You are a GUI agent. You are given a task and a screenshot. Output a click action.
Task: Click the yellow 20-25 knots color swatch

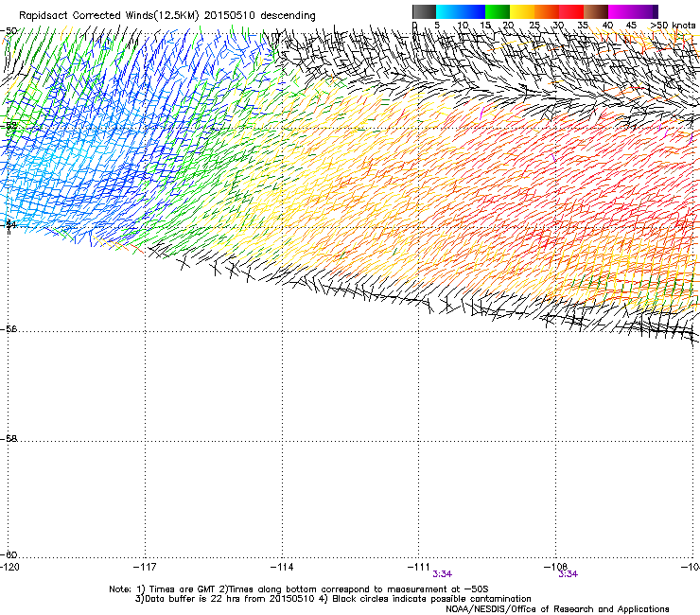pos(522,11)
